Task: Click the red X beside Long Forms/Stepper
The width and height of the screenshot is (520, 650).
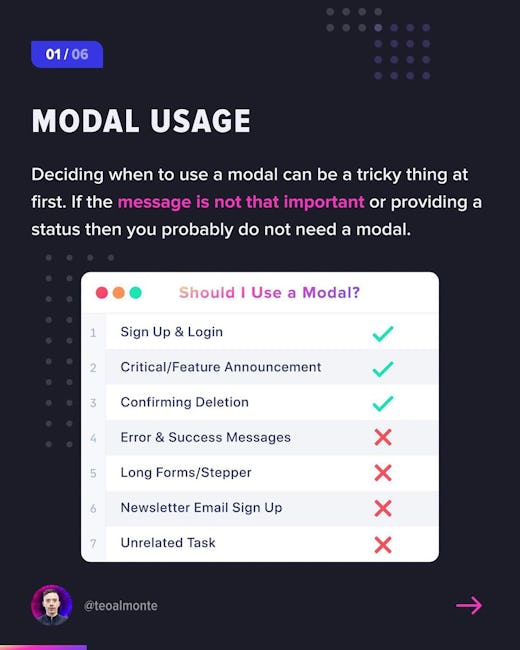Action: pyautogui.click(x=383, y=473)
